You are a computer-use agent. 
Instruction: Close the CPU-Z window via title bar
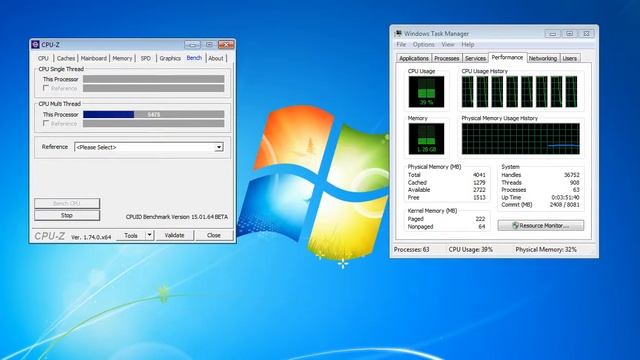[226, 44]
